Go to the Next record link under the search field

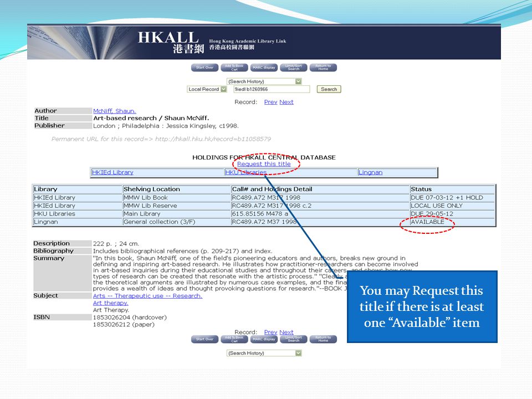click(287, 102)
